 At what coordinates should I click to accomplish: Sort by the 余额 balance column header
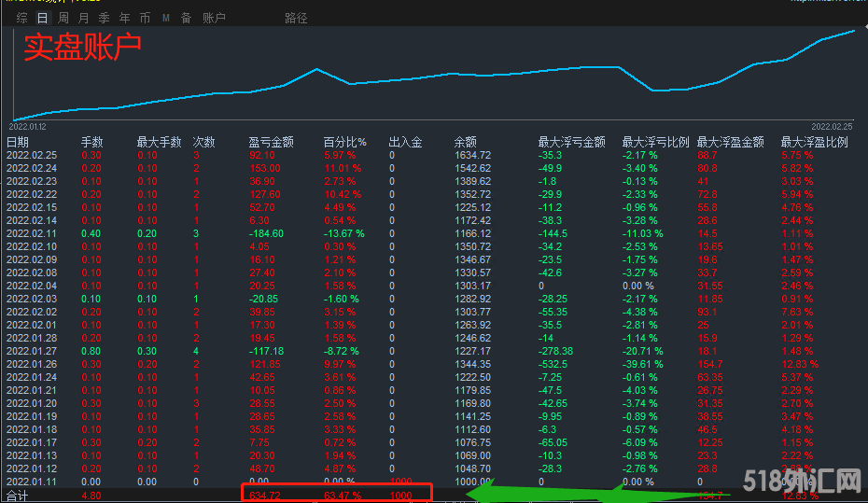click(x=465, y=143)
